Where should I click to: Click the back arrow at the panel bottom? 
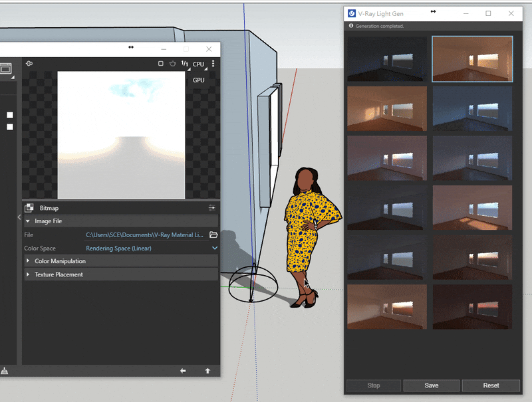pyautogui.click(x=183, y=371)
